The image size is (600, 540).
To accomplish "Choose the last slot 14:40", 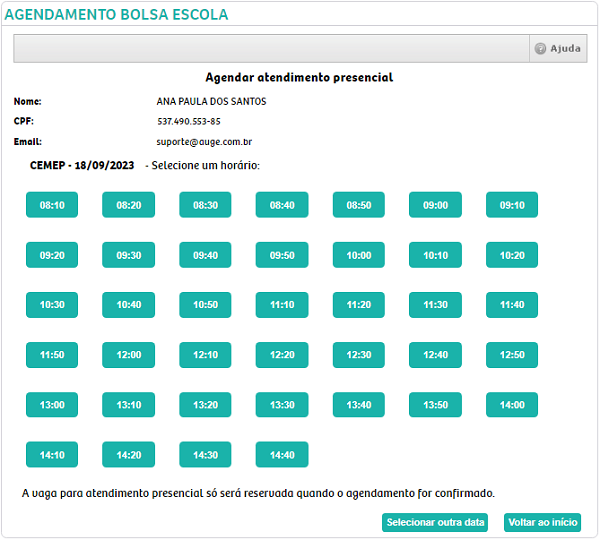I will 282,455.
